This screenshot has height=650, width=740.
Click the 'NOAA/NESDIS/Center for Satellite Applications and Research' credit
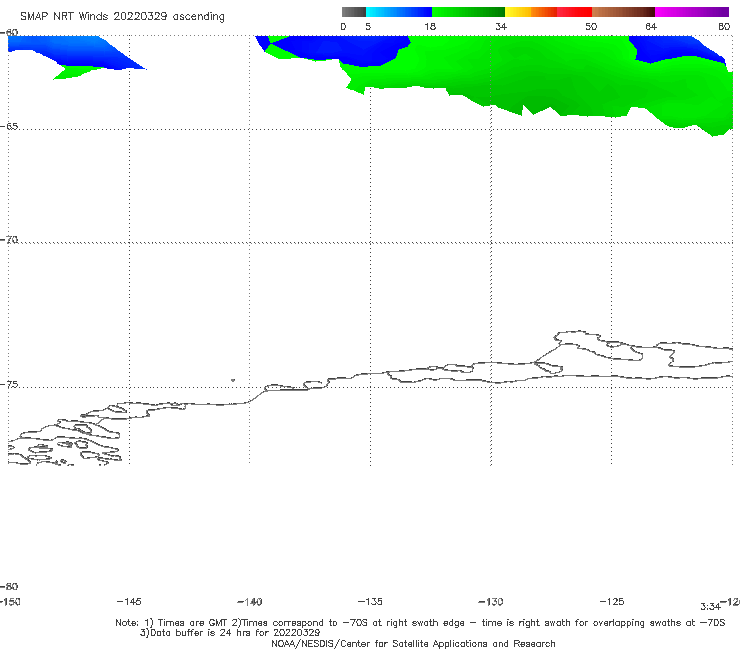pos(413,643)
